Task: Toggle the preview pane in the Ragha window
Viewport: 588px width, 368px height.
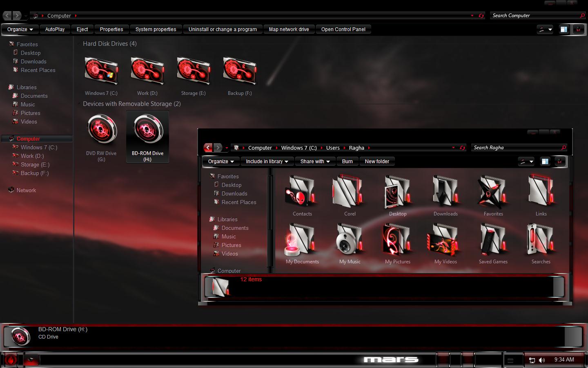Action: point(545,161)
